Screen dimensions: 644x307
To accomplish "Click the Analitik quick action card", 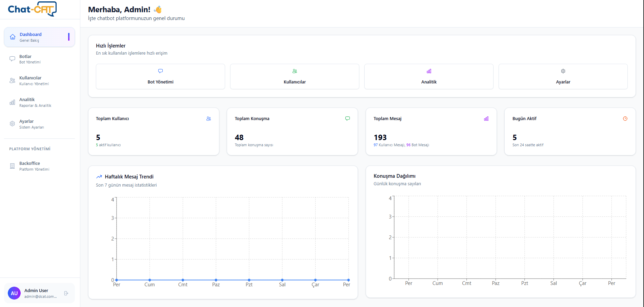I will 428,76.
